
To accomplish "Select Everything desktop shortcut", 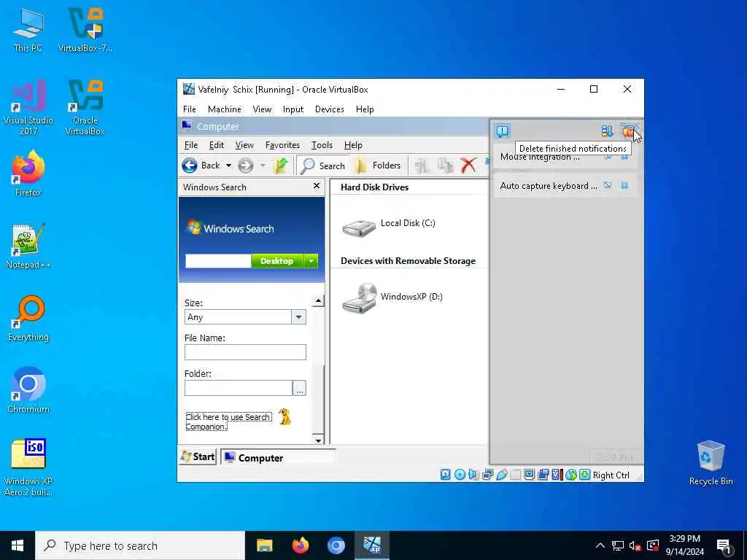I will 28,319.
